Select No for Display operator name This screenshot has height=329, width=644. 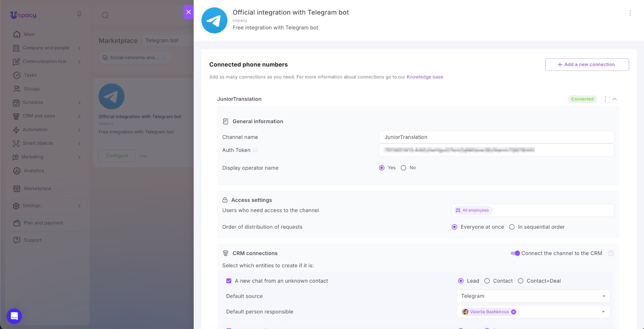[404, 168]
